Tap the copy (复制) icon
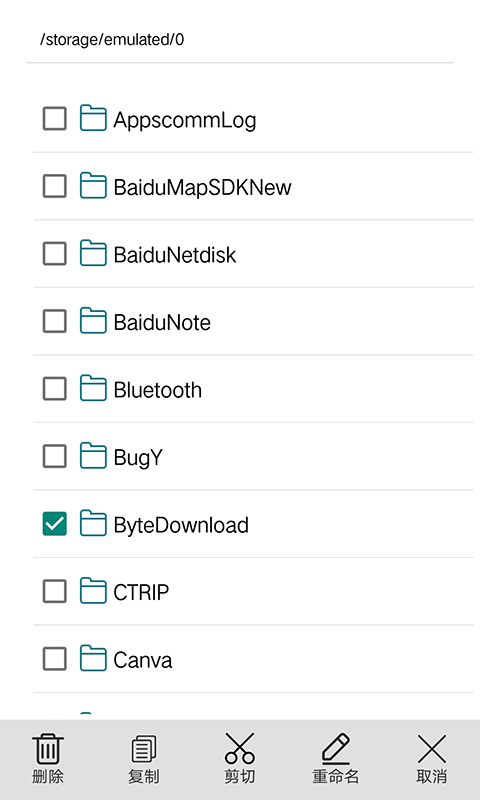Screen dimensions: 480x800 144,748
